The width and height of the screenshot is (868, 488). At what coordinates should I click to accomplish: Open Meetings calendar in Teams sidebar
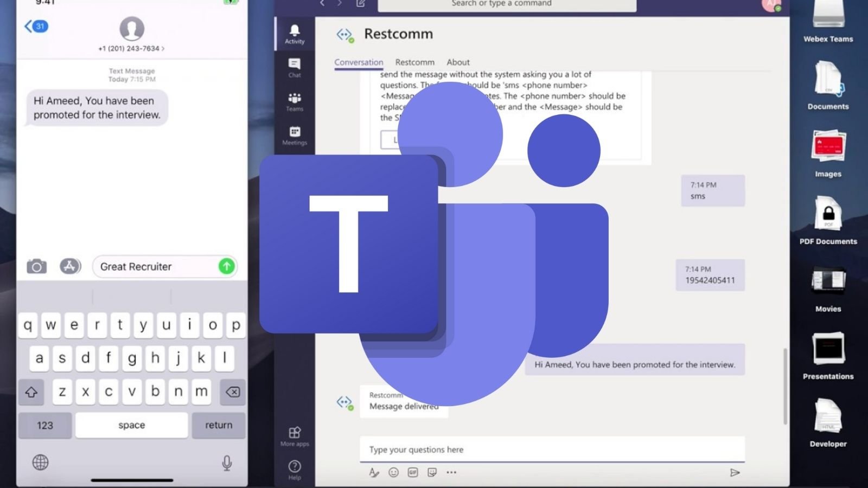coord(295,136)
